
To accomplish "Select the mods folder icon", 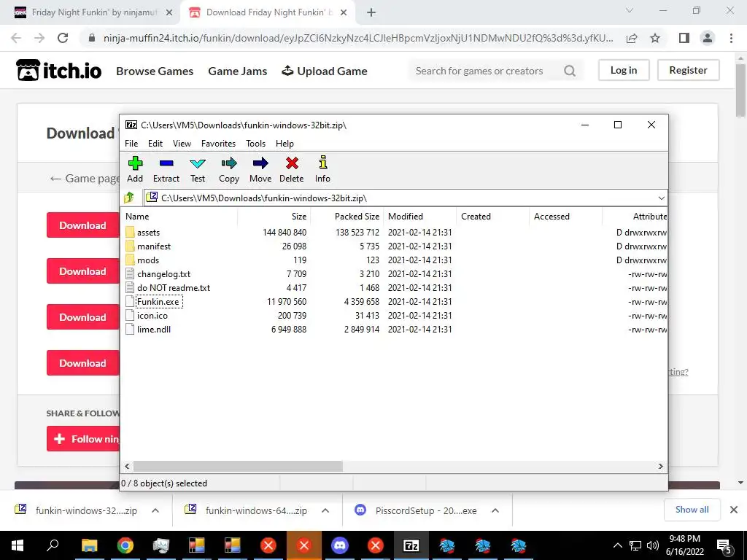I will click(x=130, y=260).
